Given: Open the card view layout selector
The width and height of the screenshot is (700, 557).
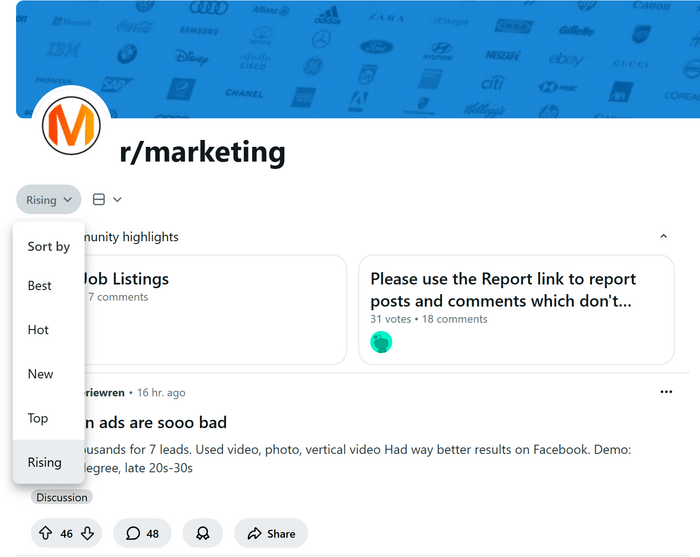Looking at the screenshot, I should point(106,200).
